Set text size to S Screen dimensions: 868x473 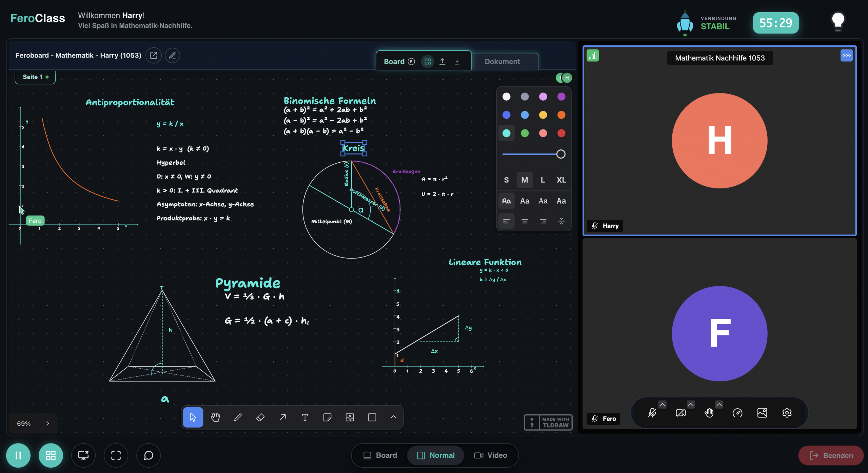(x=506, y=180)
